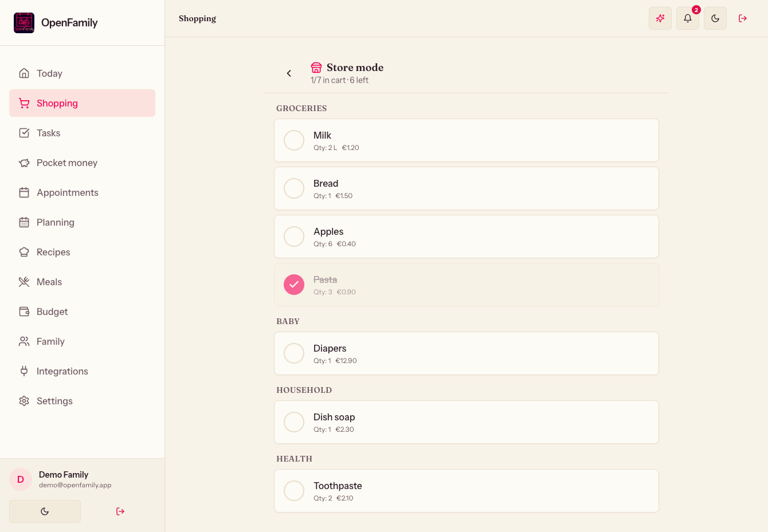This screenshot has width=768, height=532.
Task: Go to Planning
Action: [x=82, y=222]
